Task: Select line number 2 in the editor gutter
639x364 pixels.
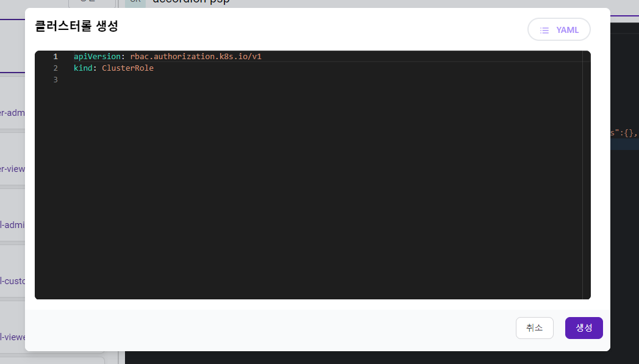Action: pos(55,68)
